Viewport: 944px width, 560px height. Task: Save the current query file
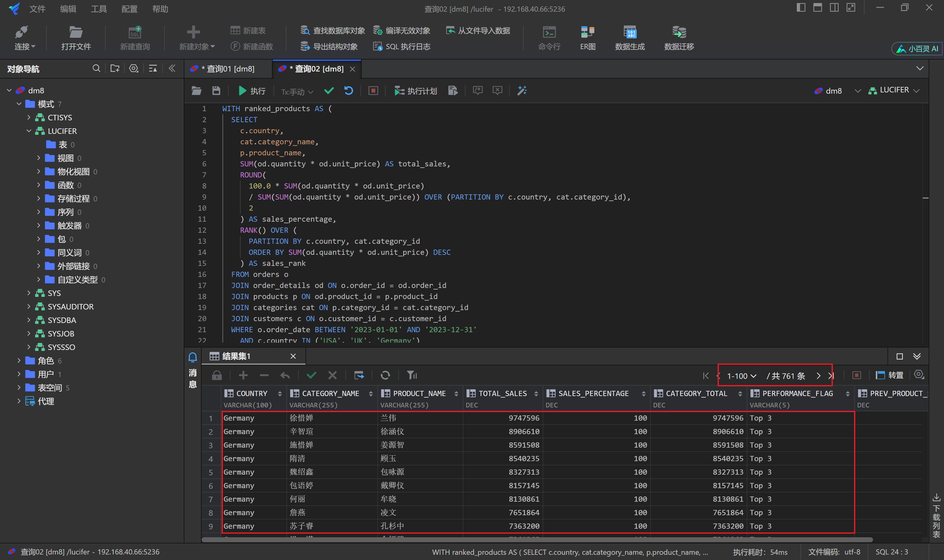tap(216, 91)
